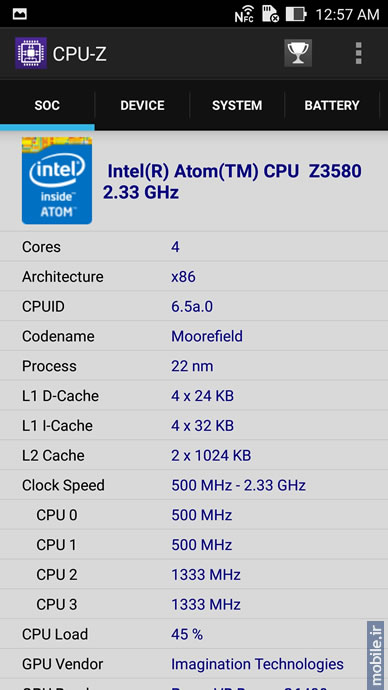The width and height of the screenshot is (388, 690).
Task: Tap the trophy icon in header
Action: (298, 53)
